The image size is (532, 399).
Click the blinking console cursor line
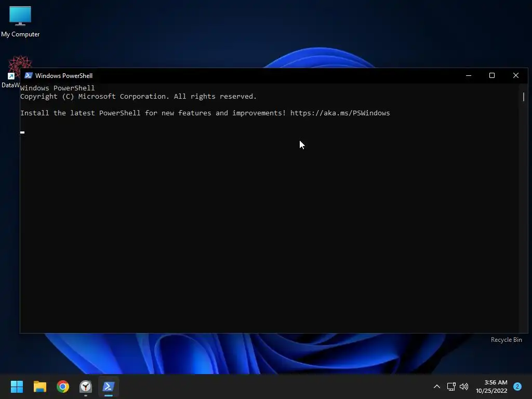22,132
